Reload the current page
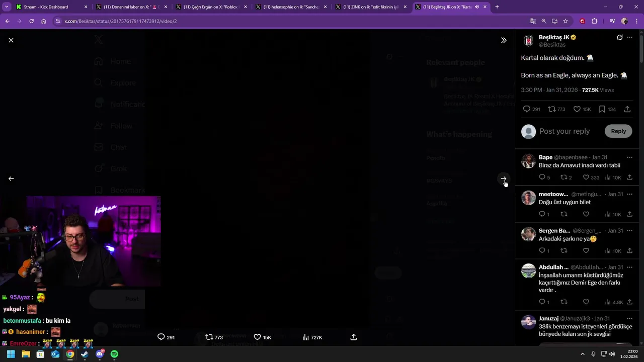644x362 pixels. coord(31,21)
